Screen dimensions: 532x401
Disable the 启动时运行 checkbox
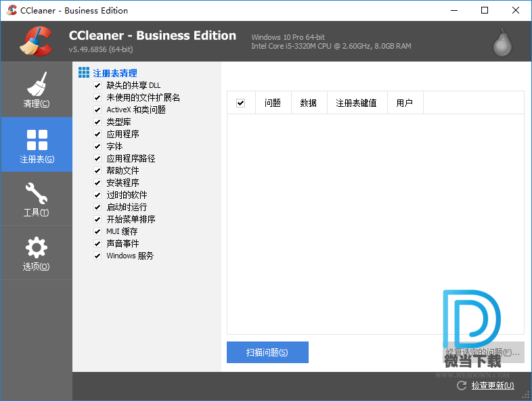(97, 207)
